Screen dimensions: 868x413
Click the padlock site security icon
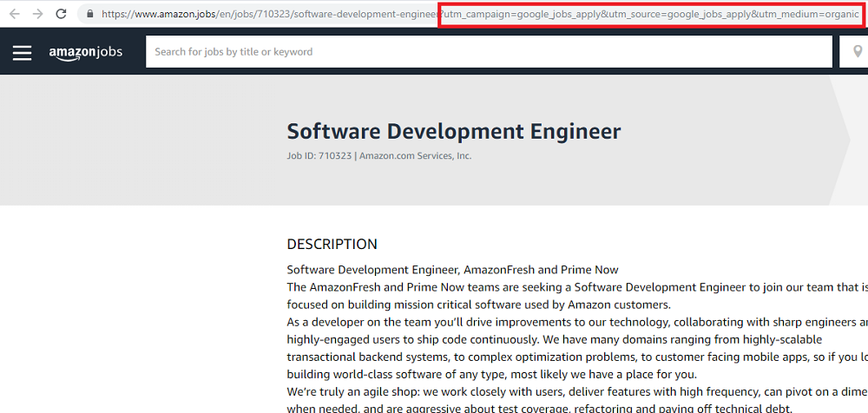(x=90, y=14)
